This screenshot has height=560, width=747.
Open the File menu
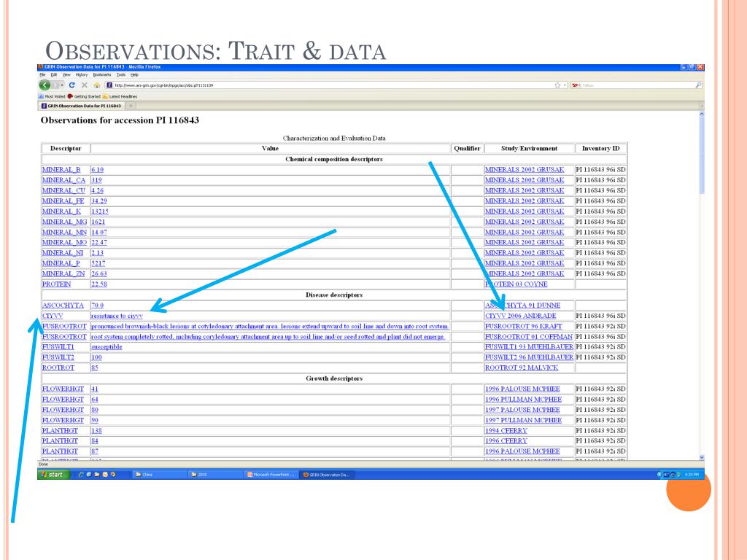(x=42, y=75)
